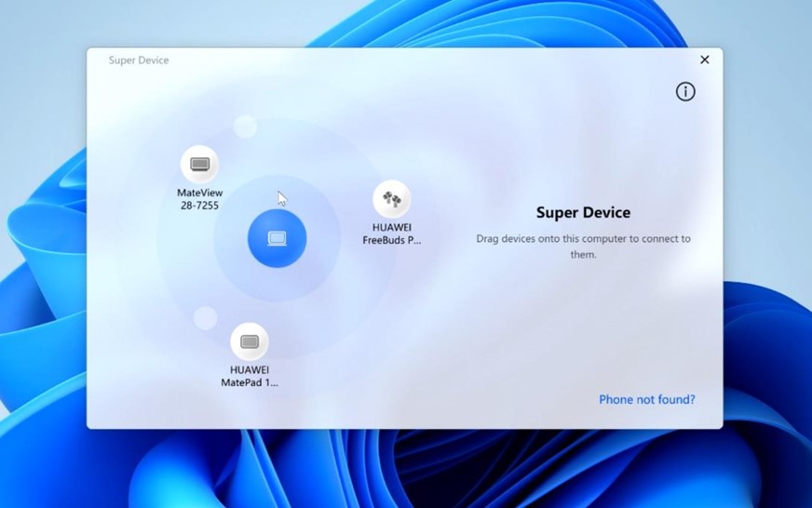Click the 'HUAWEI FreeBuds P...' label
This screenshot has width=812, height=508.
point(391,234)
